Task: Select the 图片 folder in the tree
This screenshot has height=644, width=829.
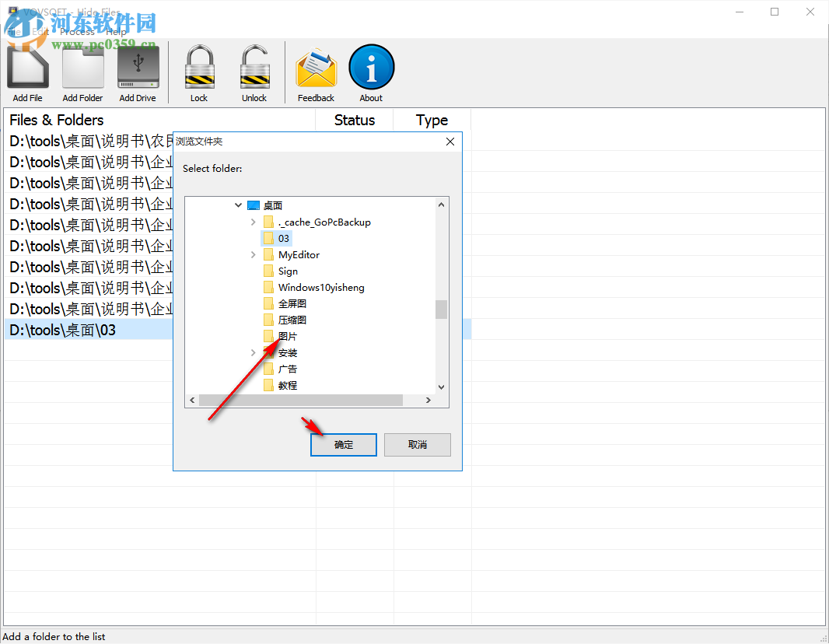Action: [285, 336]
